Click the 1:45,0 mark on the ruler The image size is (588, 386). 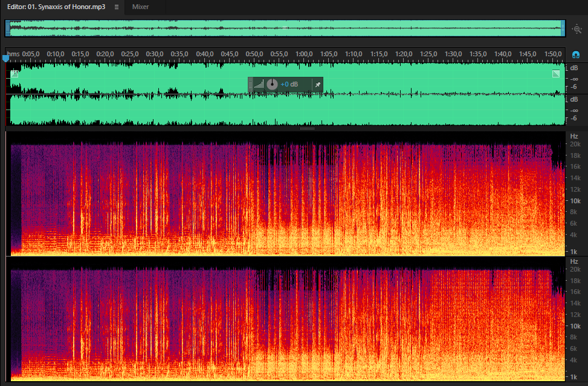(x=528, y=54)
